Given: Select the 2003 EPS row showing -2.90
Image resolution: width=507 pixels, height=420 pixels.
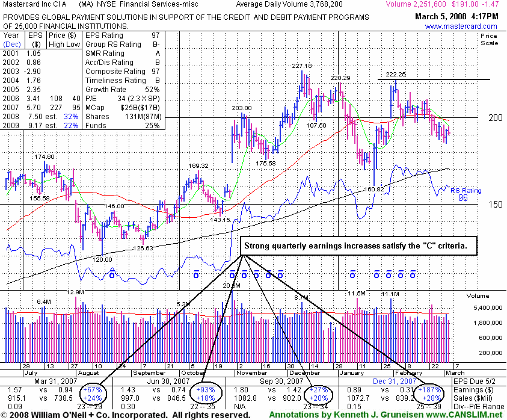Looking at the screenshot, I should 22,72.
